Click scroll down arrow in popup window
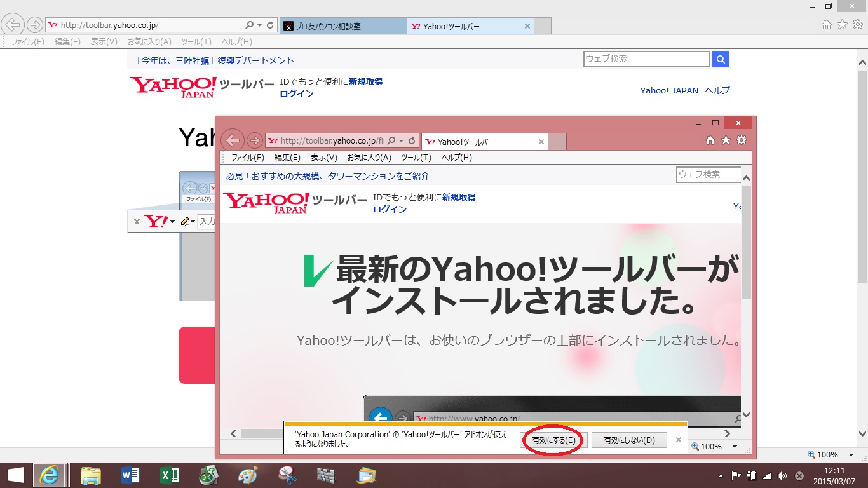 pos(747,415)
